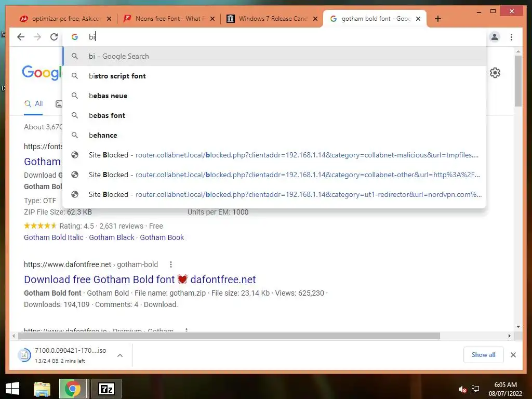
Task: Select the 'gotham bold font' tab
Action: [x=375, y=19]
